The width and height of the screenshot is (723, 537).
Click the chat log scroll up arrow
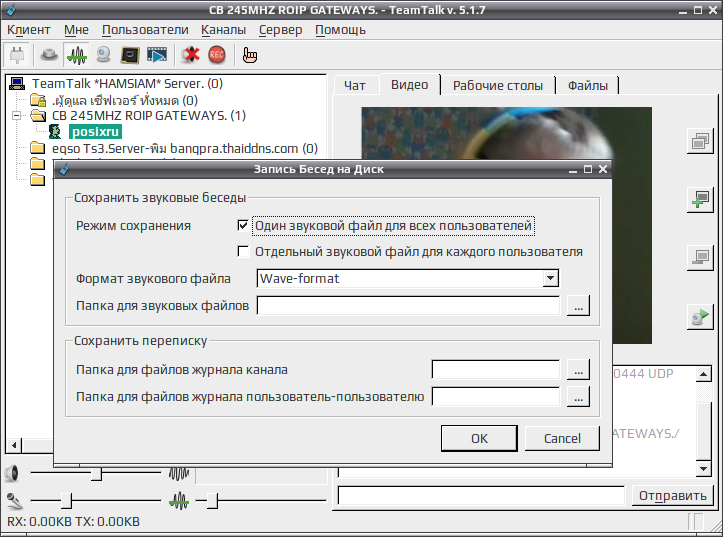(x=704, y=374)
